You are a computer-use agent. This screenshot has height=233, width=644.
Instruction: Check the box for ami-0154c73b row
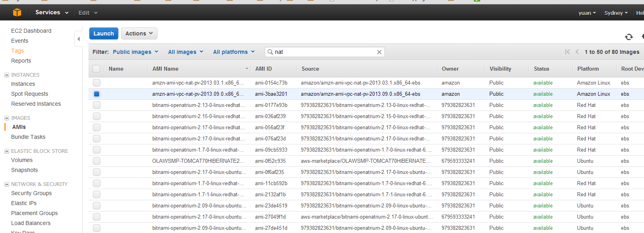coord(96,83)
